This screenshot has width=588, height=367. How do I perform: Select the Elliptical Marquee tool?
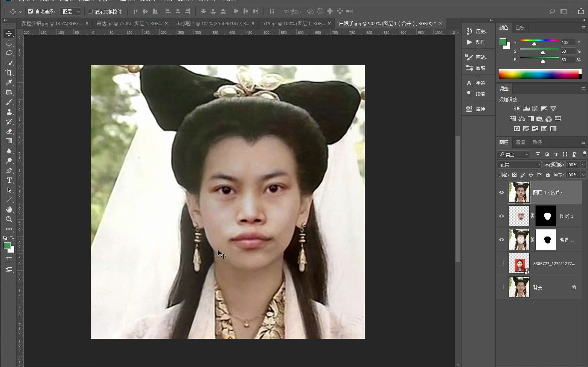9,43
